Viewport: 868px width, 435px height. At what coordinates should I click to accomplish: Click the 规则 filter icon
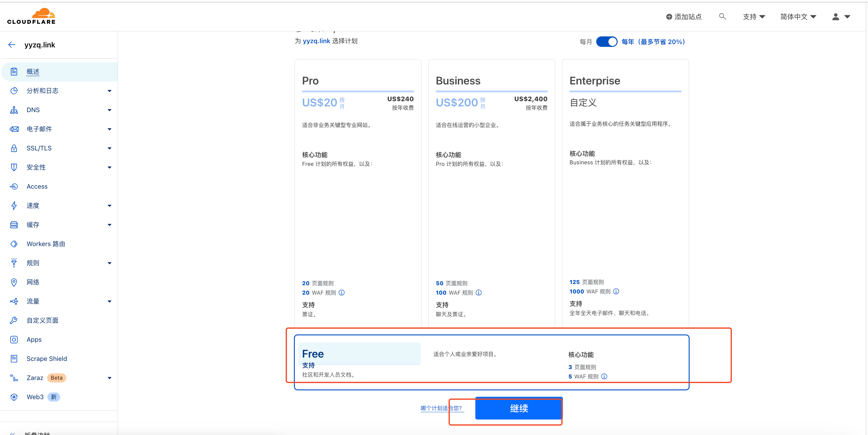(14, 263)
